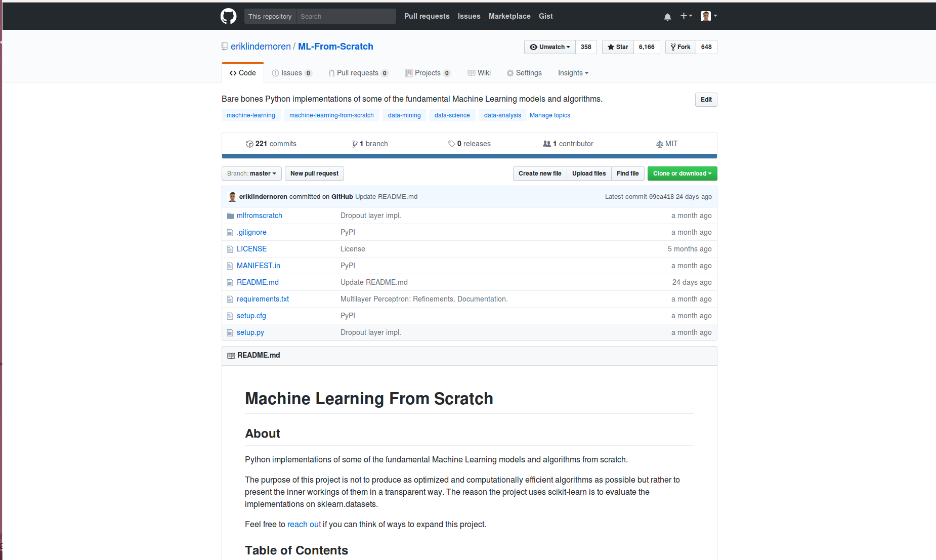Open the eriklindernoren owner link
Screen dimensions: 936x560
click(261, 47)
